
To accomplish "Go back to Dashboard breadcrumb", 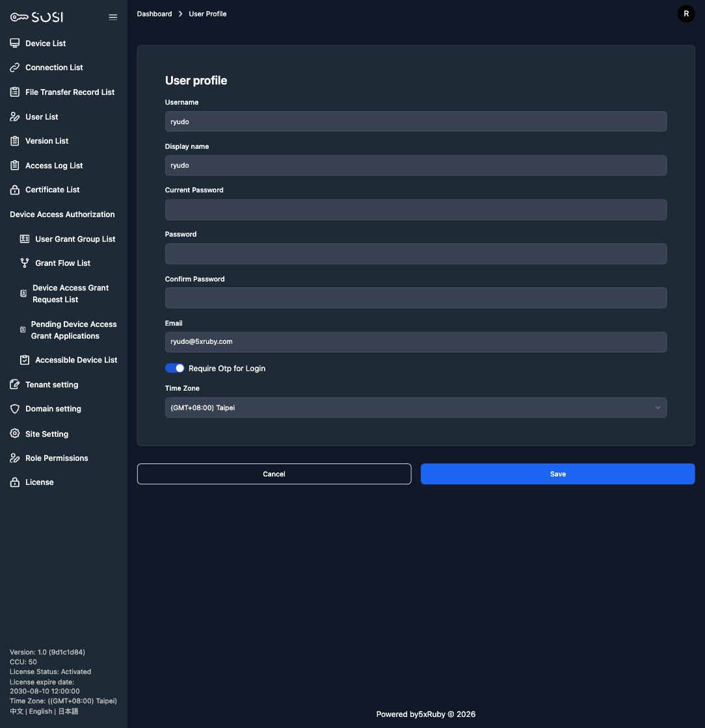I will (154, 14).
